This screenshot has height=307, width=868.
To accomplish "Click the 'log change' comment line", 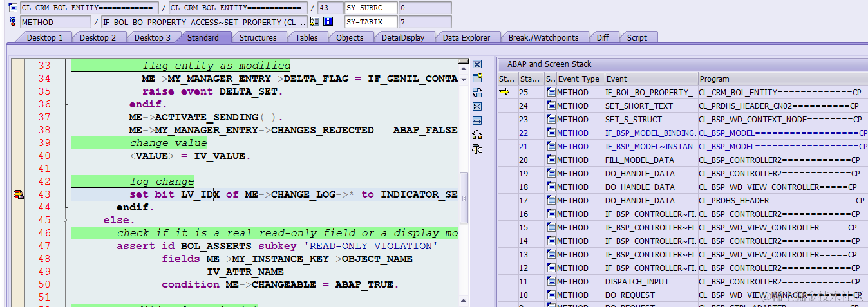I will point(162,181).
